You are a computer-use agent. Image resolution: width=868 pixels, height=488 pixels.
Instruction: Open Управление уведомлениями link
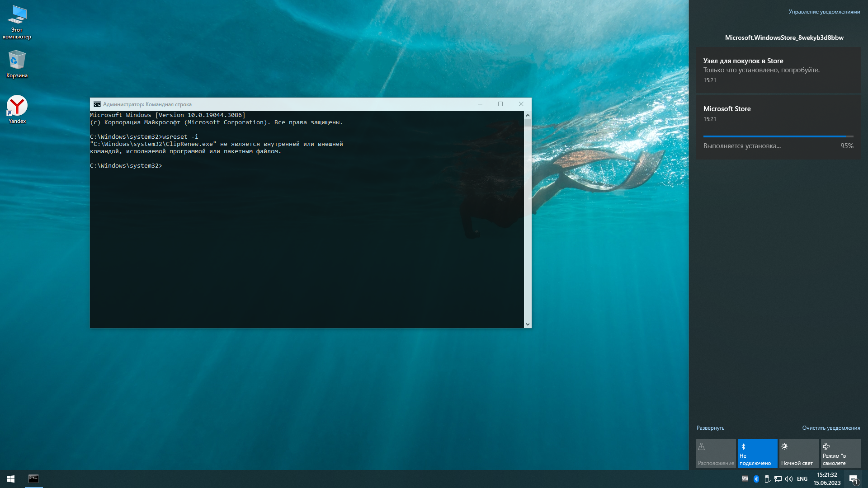click(x=824, y=12)
